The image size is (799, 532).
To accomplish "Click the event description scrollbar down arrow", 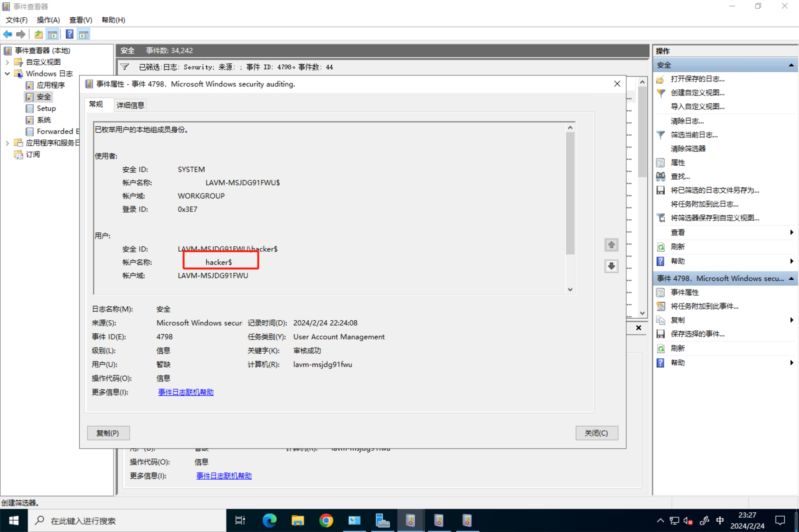I will [570, 290].
